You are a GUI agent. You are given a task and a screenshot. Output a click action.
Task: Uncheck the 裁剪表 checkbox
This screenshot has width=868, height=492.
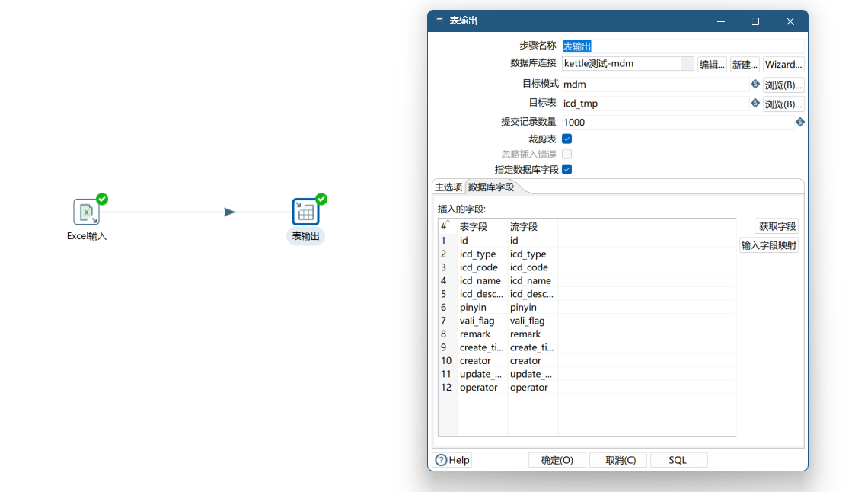click(566, 139)
